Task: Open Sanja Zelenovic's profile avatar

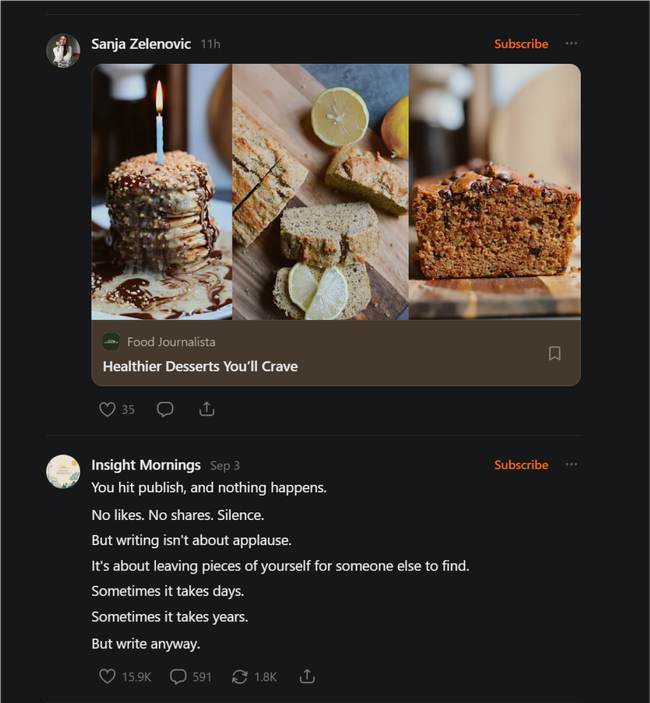Action: click(63, 50)
